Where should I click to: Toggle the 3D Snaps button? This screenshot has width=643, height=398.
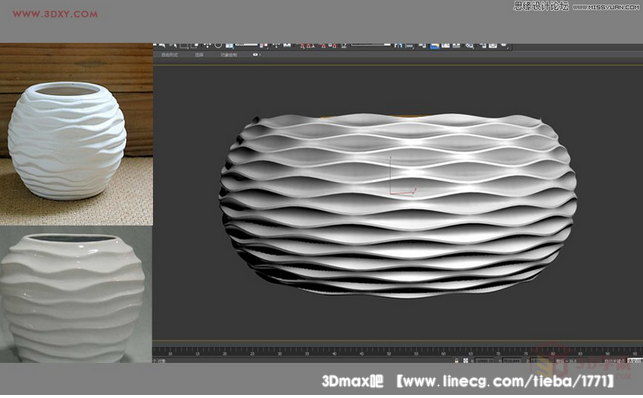pos(302,45)
